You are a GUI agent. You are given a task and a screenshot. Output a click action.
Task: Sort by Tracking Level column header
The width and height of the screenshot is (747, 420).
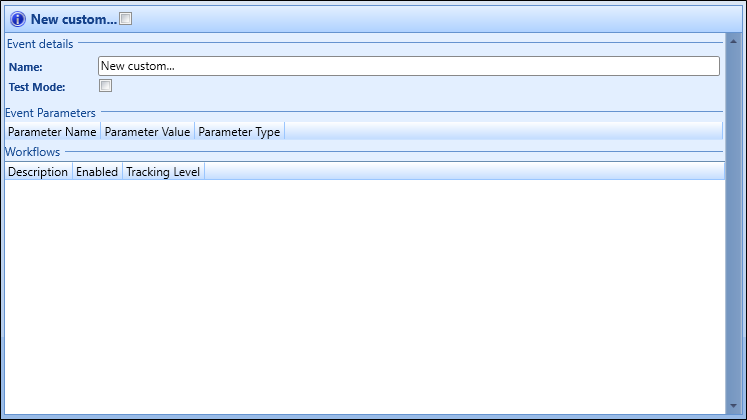click(x=163, y=172)
